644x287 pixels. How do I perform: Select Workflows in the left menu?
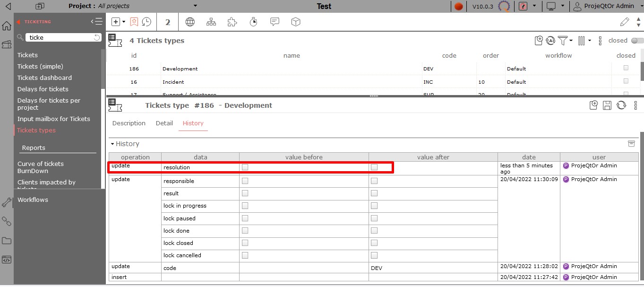pyautogui.click(x=33, y=200)
